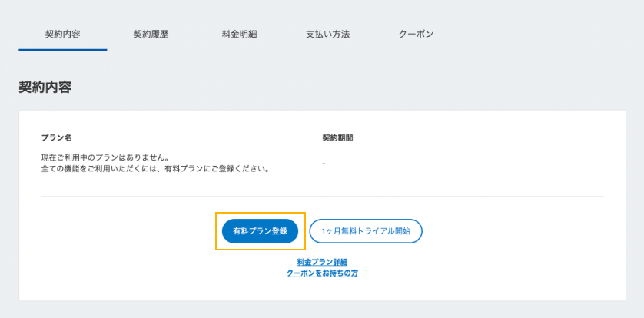
Task: Click the 契約内容 page heading
Action: 45,88
